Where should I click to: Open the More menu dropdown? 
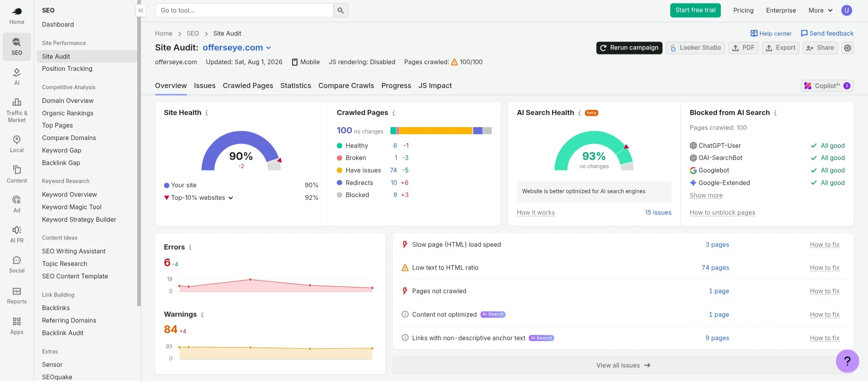point(820,11)
